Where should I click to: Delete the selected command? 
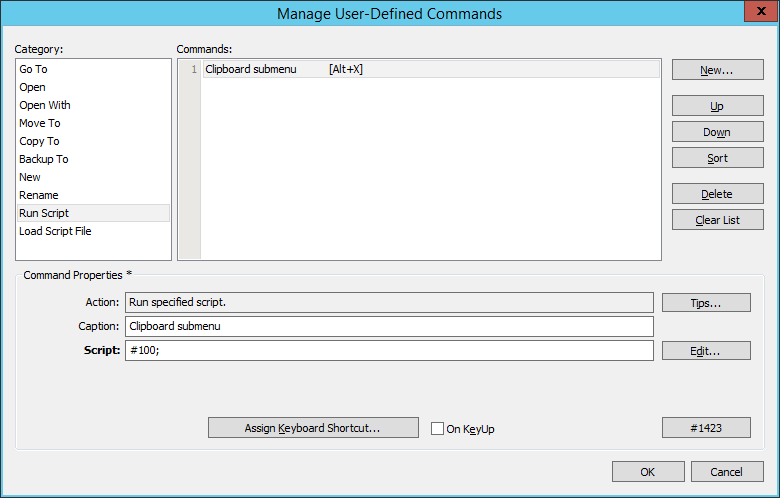(x=717, y=194)
